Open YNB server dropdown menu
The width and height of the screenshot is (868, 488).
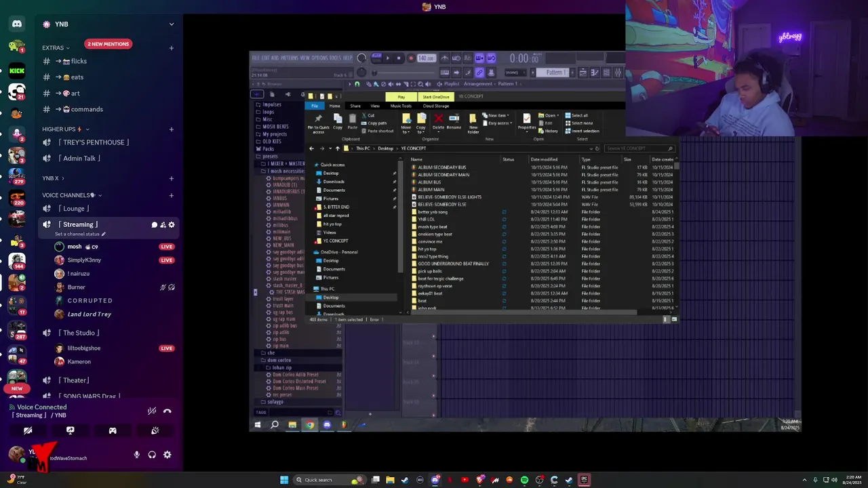tap(172, 24)
